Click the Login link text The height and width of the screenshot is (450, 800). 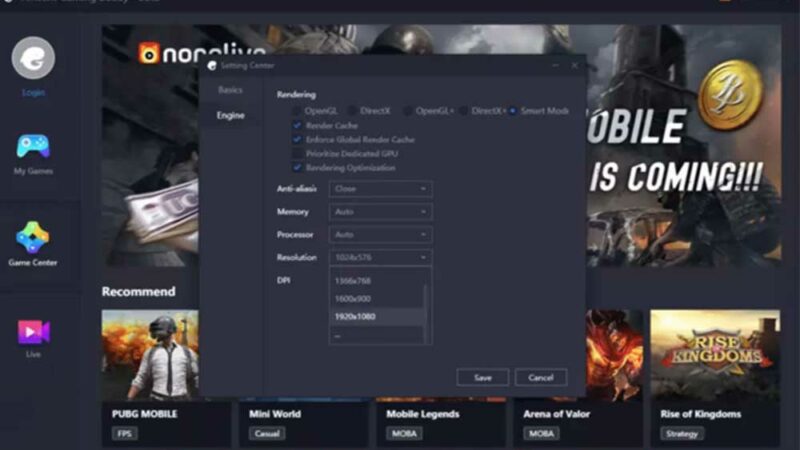click(x=33, y=93)
